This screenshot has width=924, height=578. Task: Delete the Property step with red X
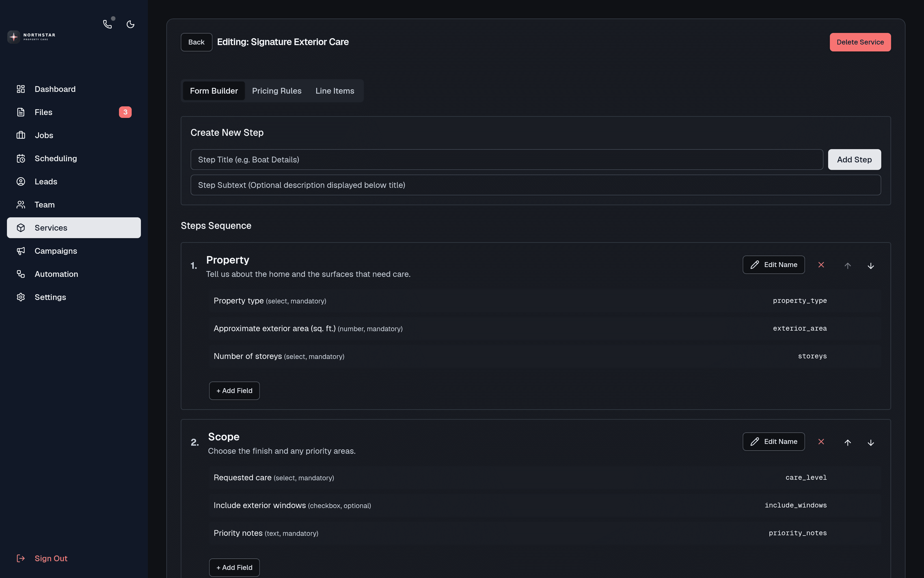pos(821,265)
